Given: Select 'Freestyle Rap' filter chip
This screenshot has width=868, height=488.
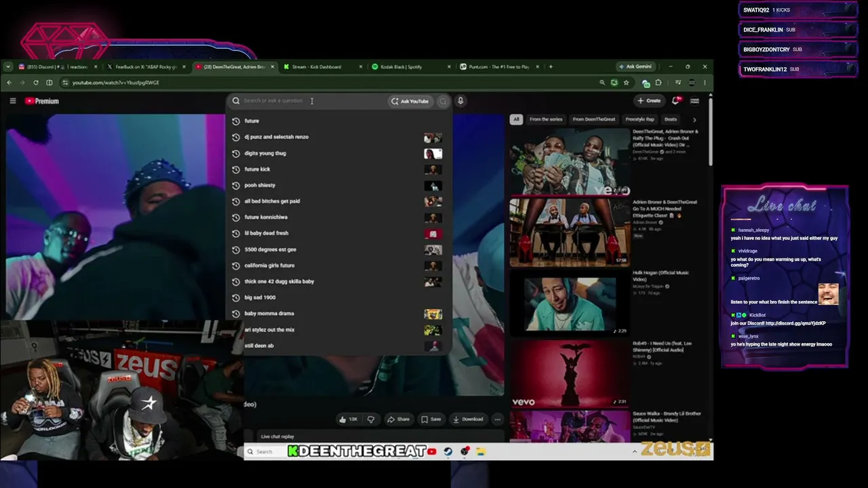Looking at the screenshot, I should coord(639,119).
